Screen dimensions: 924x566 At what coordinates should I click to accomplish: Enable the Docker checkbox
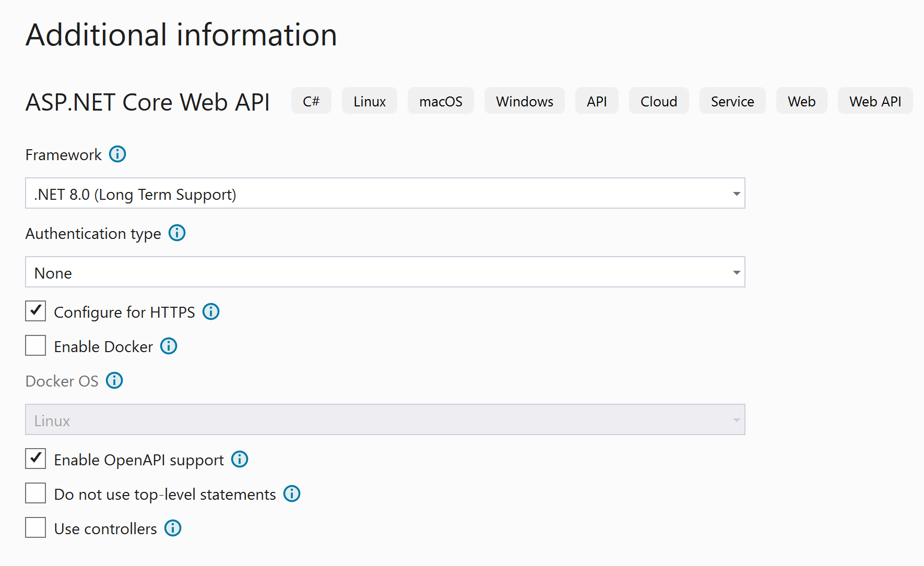(x=35, y=345)
